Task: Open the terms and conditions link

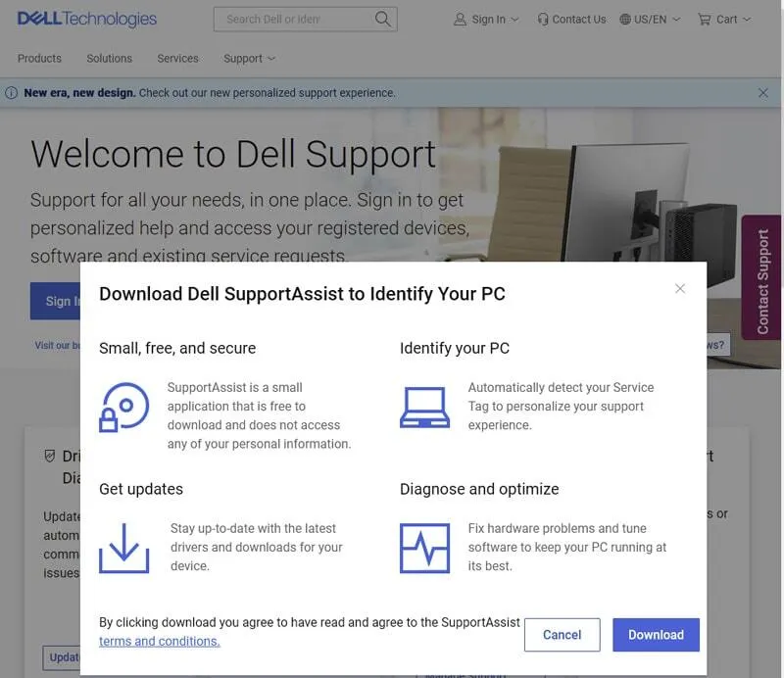Action: (x=160, y=641)
